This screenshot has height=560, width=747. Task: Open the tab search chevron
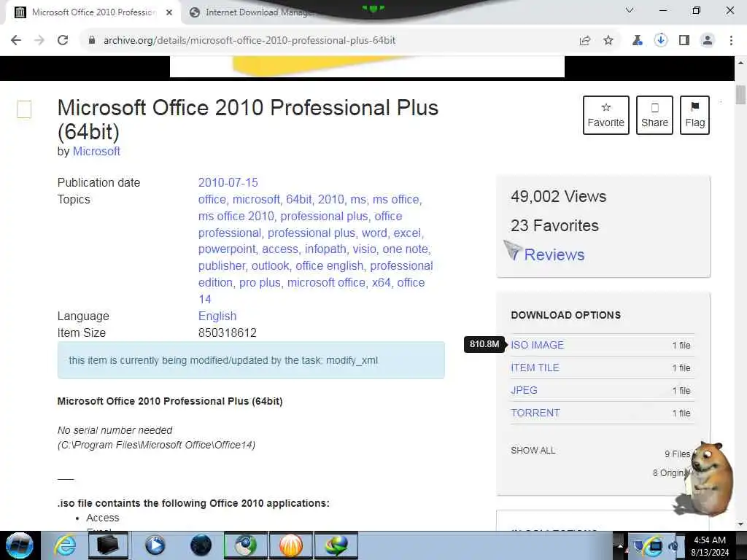[630, 10]
